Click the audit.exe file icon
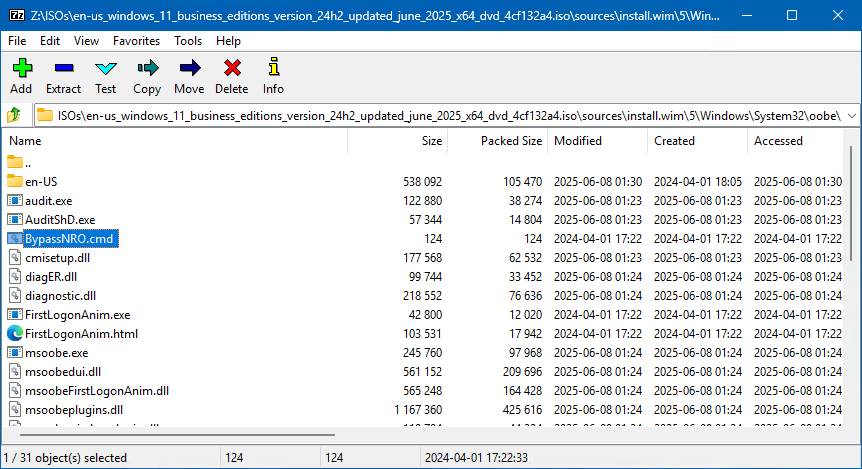Viewport: 862px width, 469px height. [x=15, y=200]
